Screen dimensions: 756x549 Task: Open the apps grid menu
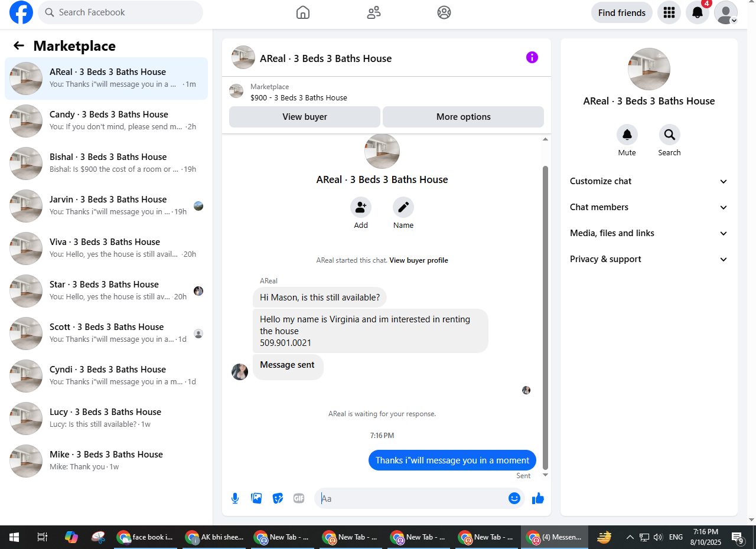pos(669,12)
